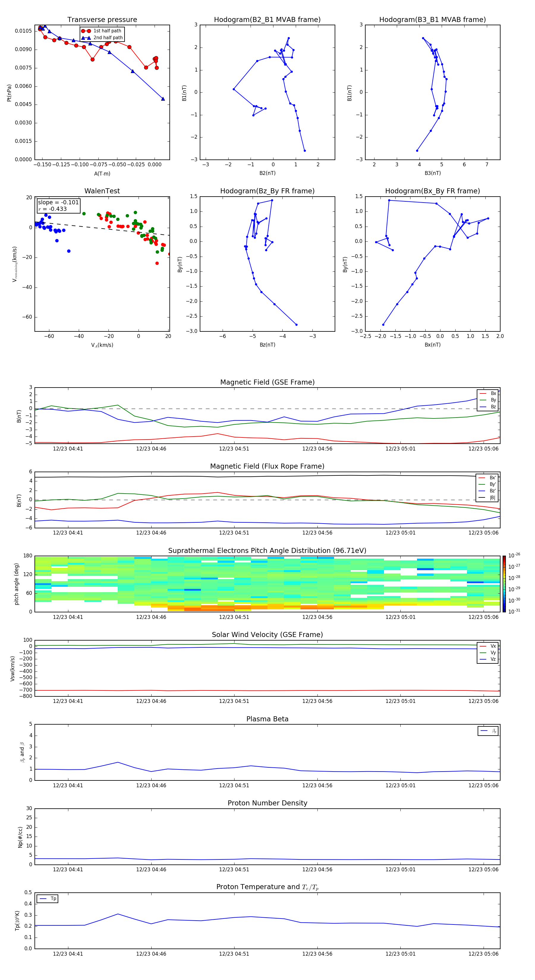
Task: Click the 'Magnetic Field (Flux Rope Frame)' title
Action: [x=267, y=467]
